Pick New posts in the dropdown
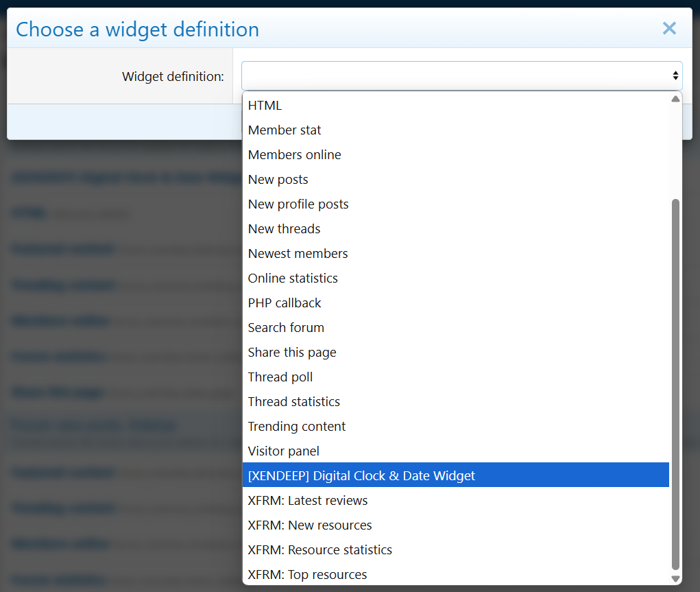The height and width of the screenshot is (592, 700). 278,180
